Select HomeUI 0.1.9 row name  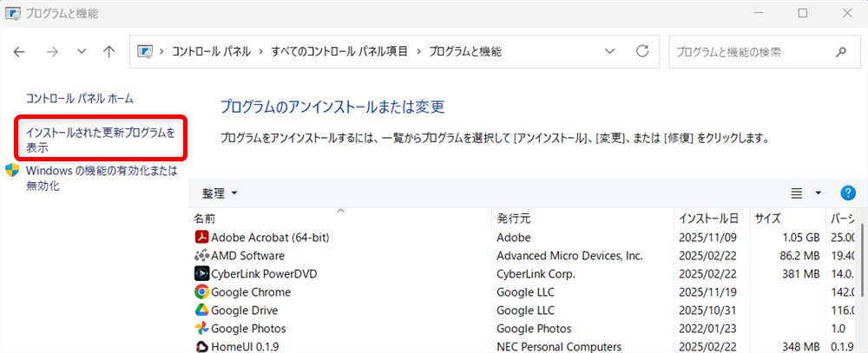244,347
